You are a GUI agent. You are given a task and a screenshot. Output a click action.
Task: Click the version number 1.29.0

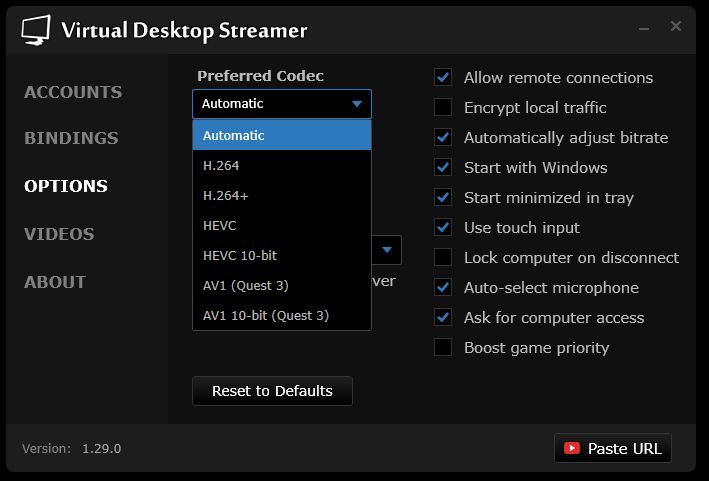(102, 448)
